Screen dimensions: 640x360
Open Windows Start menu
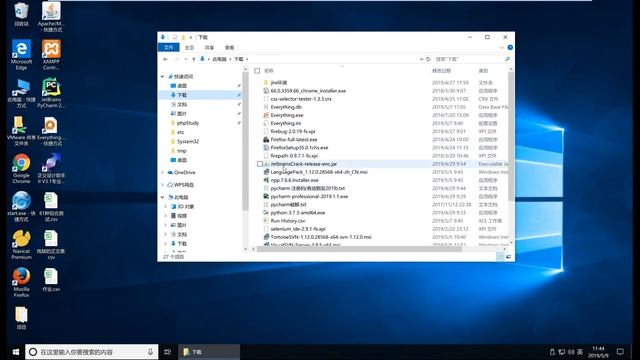(x=16, y=352)
